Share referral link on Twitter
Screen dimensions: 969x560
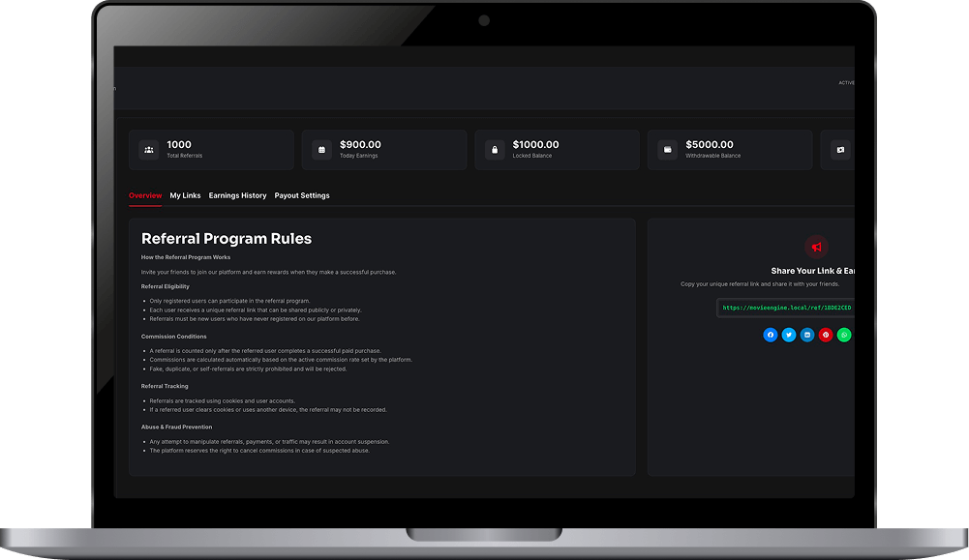[x=789, y=335]
